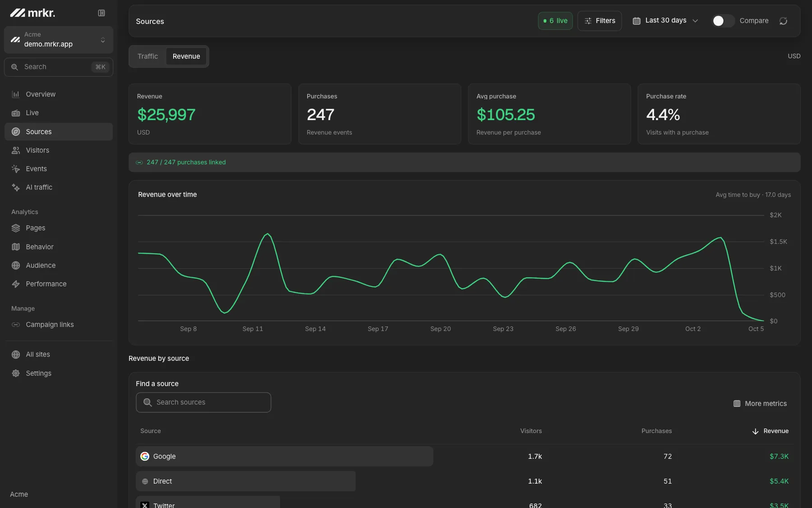Click Acme account label at bottom

coord(19,494)
